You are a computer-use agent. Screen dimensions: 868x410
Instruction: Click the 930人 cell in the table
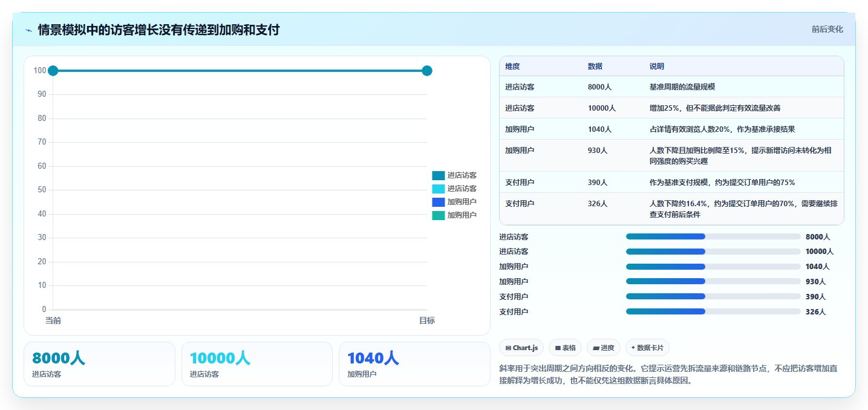tap(598, 151)
